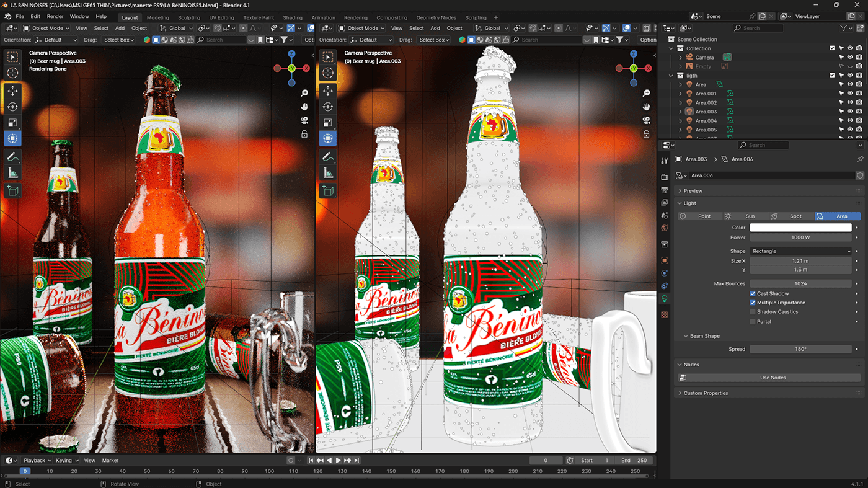The image size is (868, 488).
Task: Open the Drag Select Box dropdown in left viewport
Action: pyautogui.click(x=119, y=40)
